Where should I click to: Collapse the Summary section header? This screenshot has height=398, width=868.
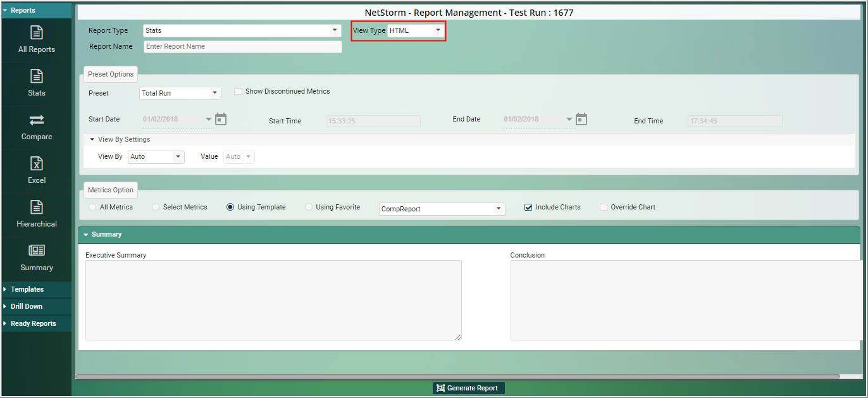[x=469, y=235]
